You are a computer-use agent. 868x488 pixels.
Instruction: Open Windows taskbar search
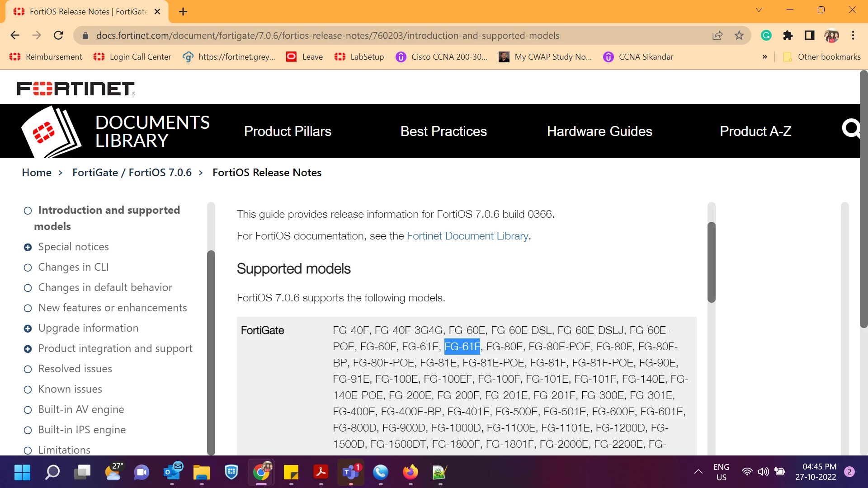[52, 473]
